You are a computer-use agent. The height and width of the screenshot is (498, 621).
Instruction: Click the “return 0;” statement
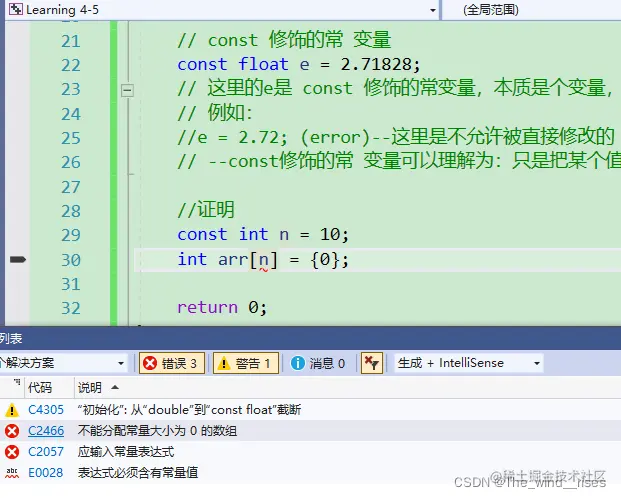pos(222,308)
